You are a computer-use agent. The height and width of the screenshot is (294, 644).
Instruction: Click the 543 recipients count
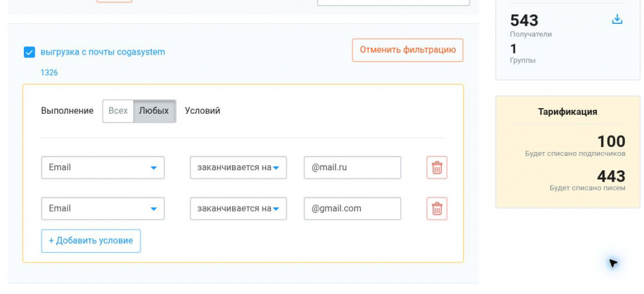coord(524,20)
